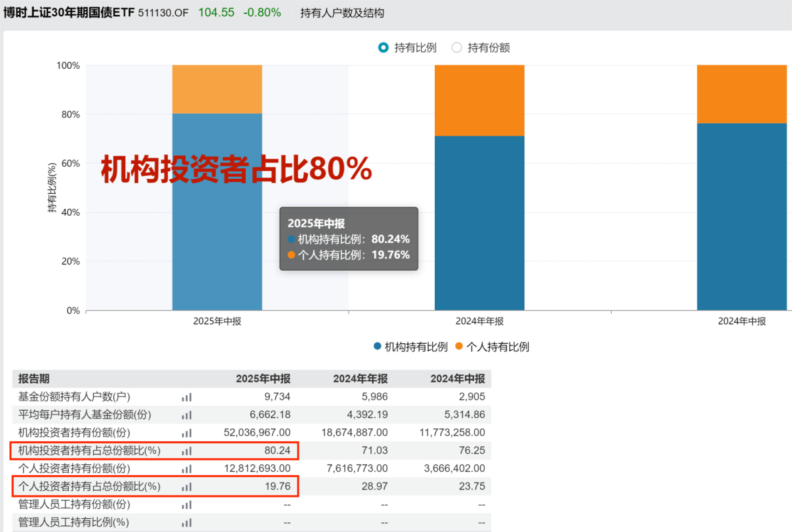Image resolution: width=792 pixels, height=532 pixels.
Task: Click chart icon for 机构投资者持有份额 row
Action: coord(186,433)
